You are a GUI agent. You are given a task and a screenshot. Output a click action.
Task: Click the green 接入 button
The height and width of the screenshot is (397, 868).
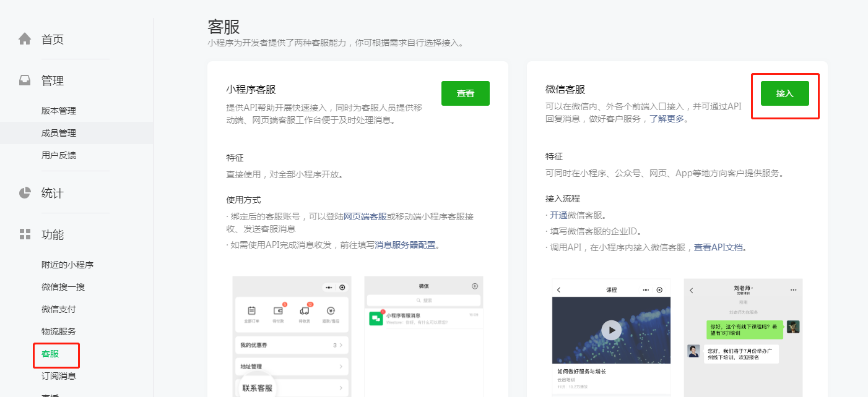(x=785, y=93)
